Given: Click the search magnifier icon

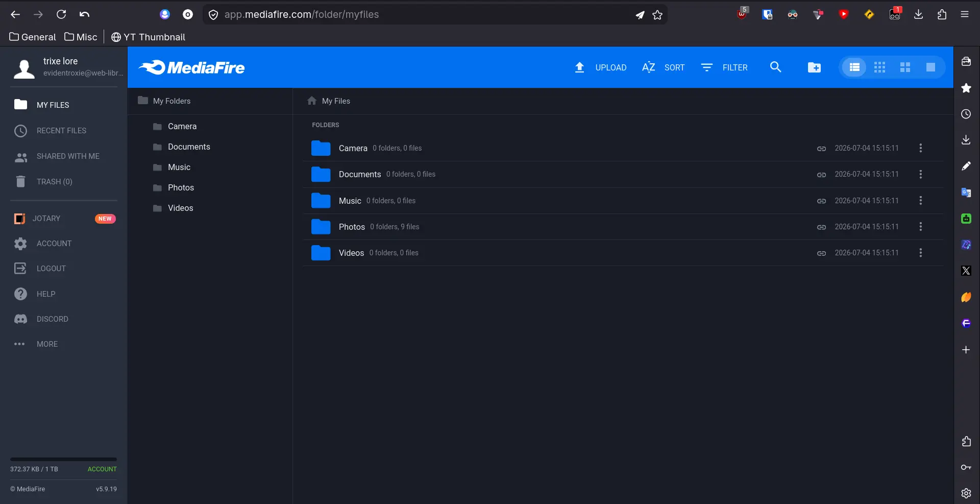Looking at the screenshot, I should tap(775, 67).
